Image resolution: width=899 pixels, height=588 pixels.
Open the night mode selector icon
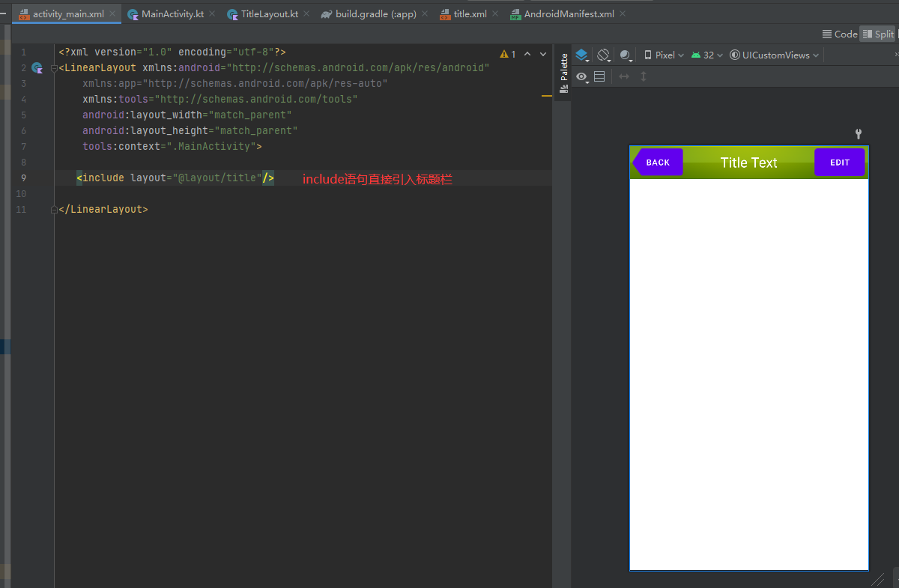(x=626, y=55)
